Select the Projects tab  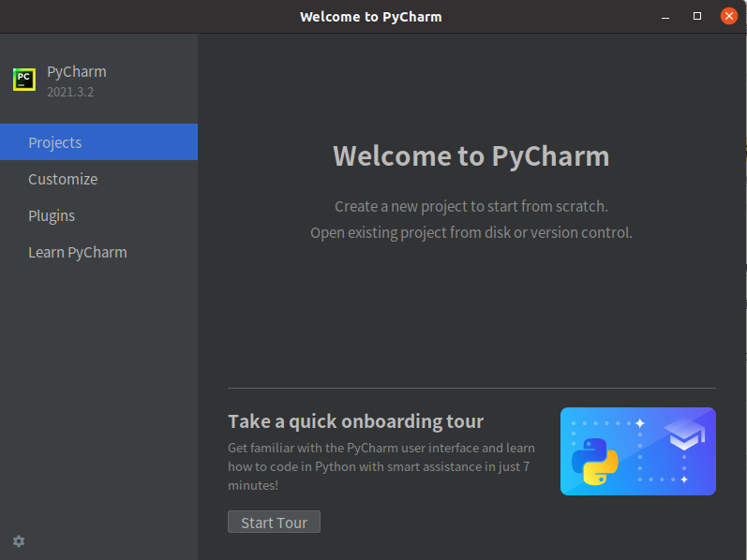point(98,142)
